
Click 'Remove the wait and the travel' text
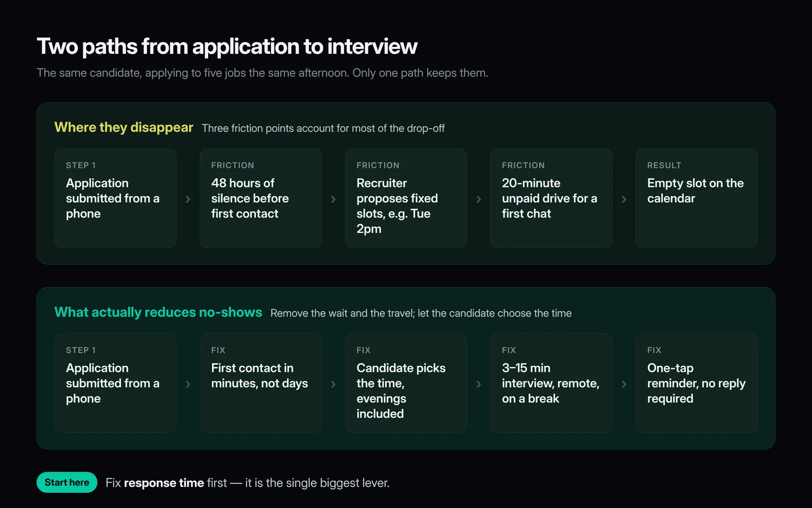coord(421,313)
